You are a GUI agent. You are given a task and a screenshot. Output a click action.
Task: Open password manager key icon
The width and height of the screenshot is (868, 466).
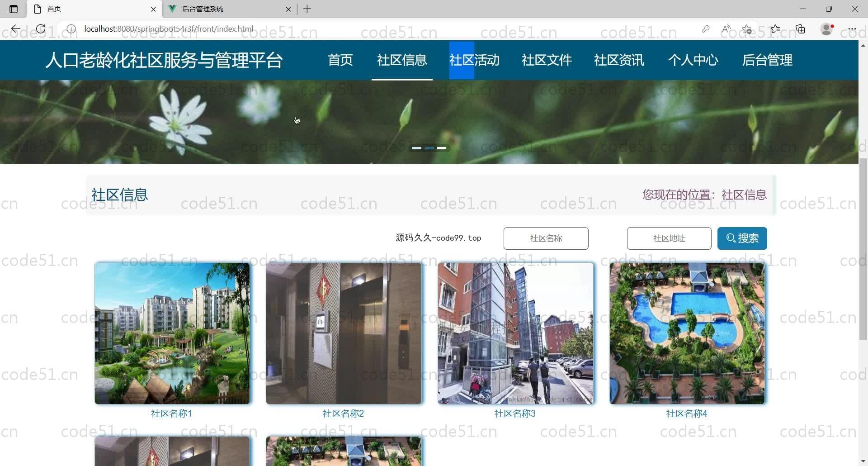tap(706, 29)
